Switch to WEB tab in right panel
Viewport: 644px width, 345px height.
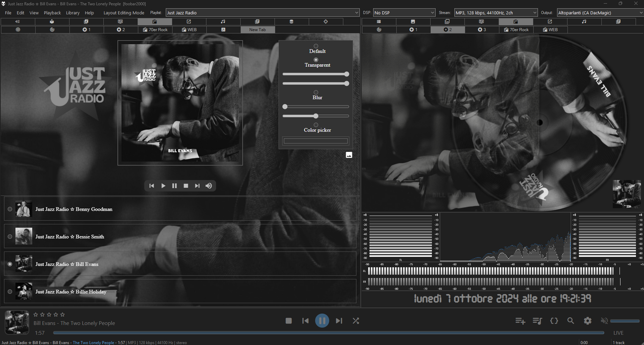click(x=550, y=30)
